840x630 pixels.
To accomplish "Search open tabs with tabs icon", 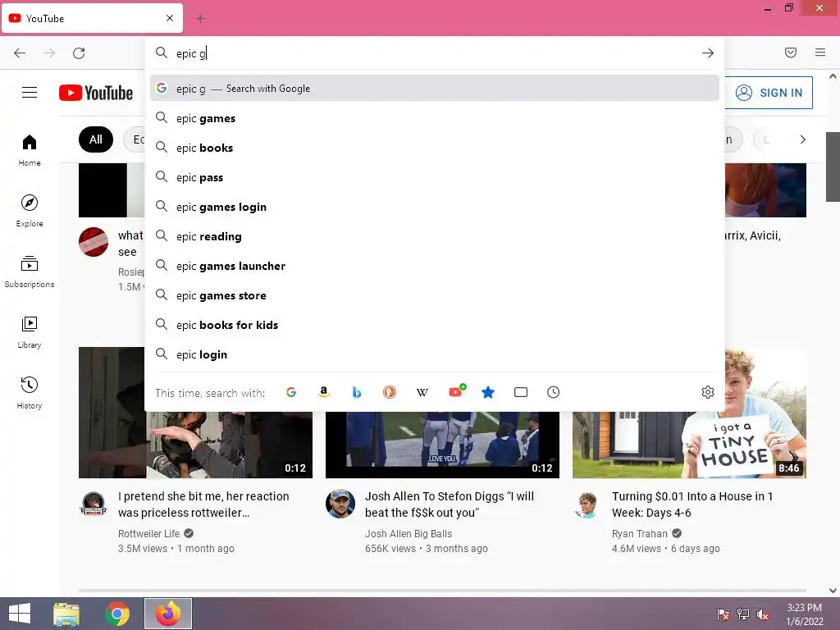I will point(521,392).
